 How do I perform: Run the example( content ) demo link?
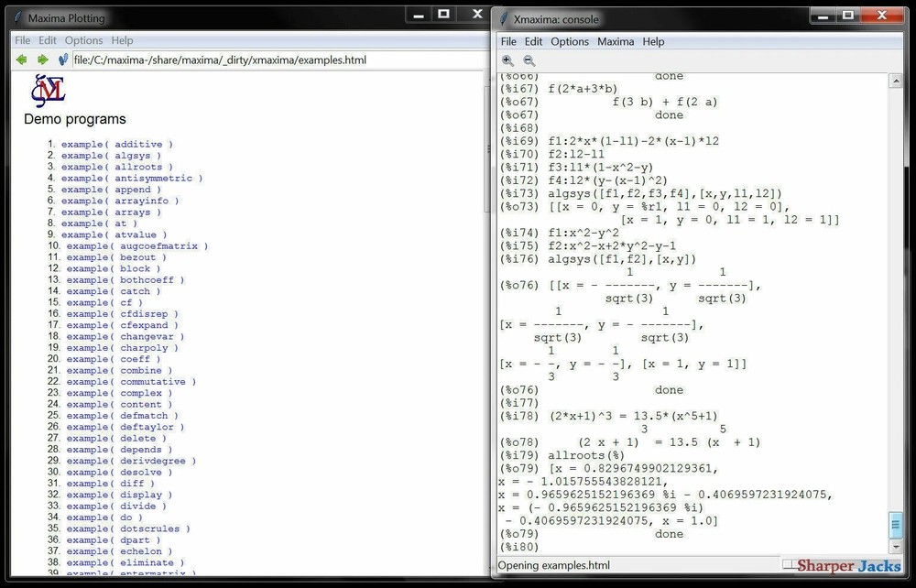tap(119, 404)
